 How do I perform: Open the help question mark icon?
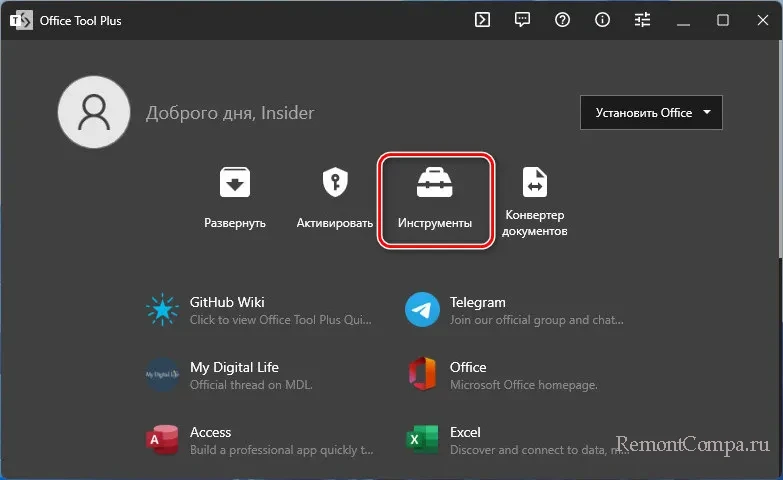pos(562,20)
